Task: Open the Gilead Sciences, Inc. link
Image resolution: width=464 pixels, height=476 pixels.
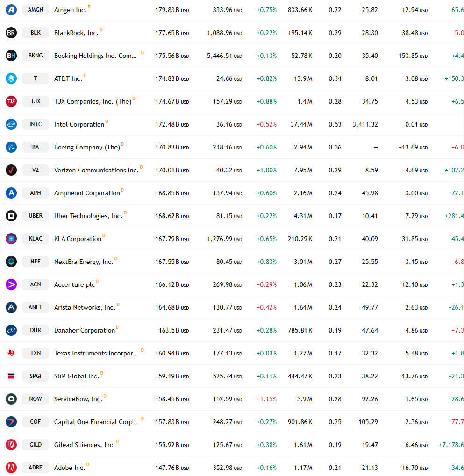Action: [x=85, y=445]
